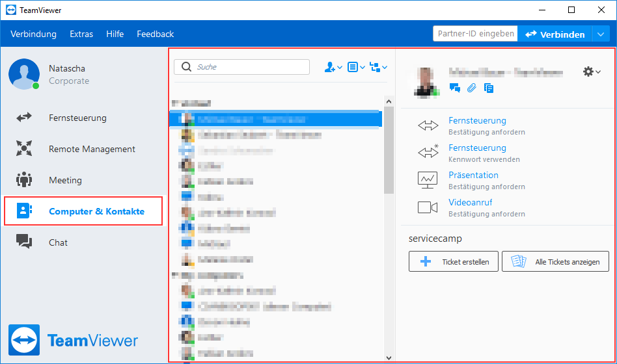The height and width of the screenshot is (364, 617).
Task: Click the Suche search field
Action: [x=242, y=67]
